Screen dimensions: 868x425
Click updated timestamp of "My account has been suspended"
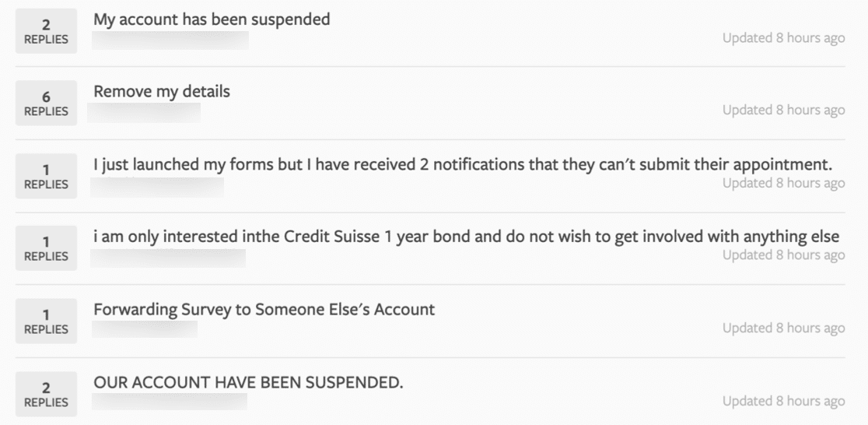[x=784, y=38]
